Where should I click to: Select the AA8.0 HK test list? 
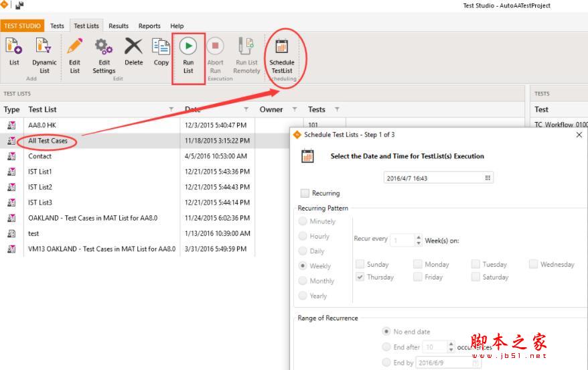42,125
